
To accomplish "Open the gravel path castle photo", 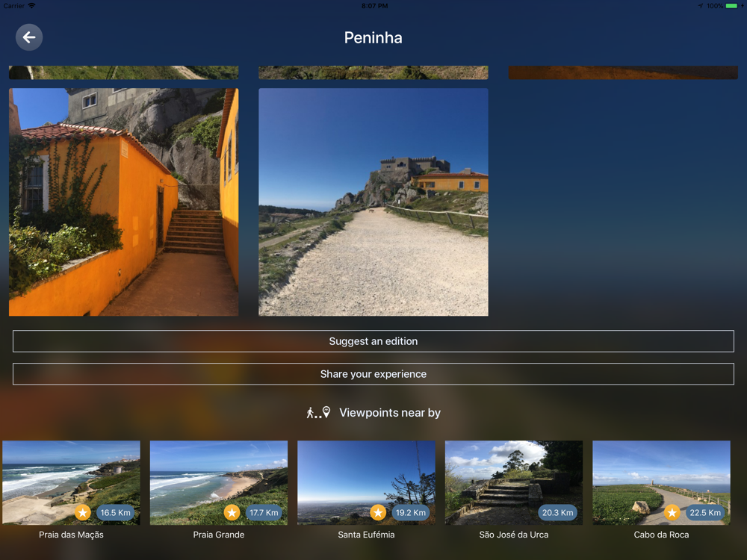I will coord(373,202).
